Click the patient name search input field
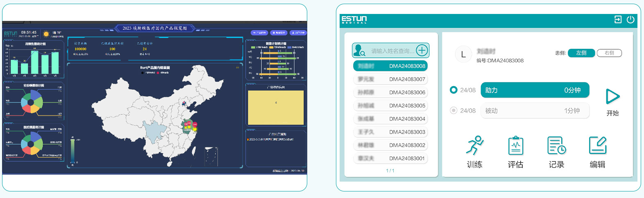Screen dimensions: 644x198 pos(391,51)
